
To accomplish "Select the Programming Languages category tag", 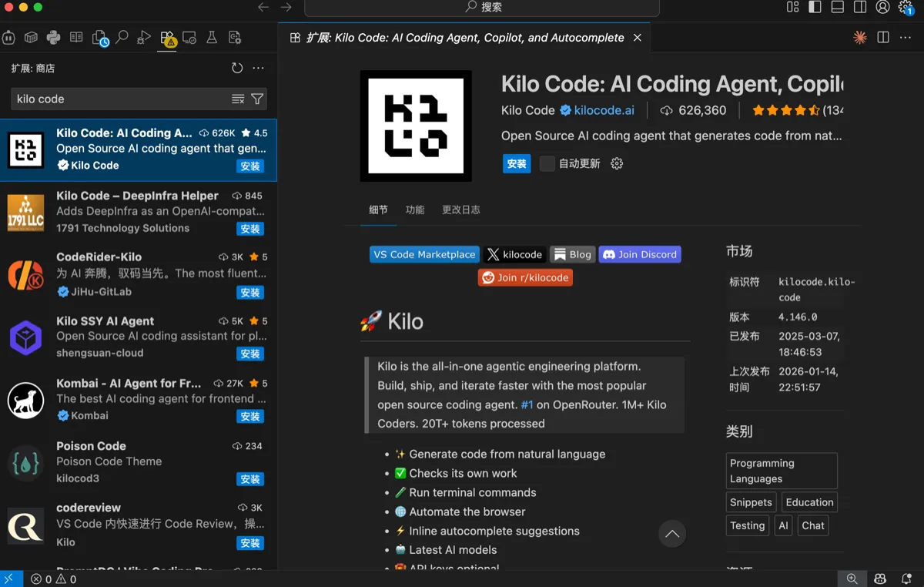I will [782, 471].
